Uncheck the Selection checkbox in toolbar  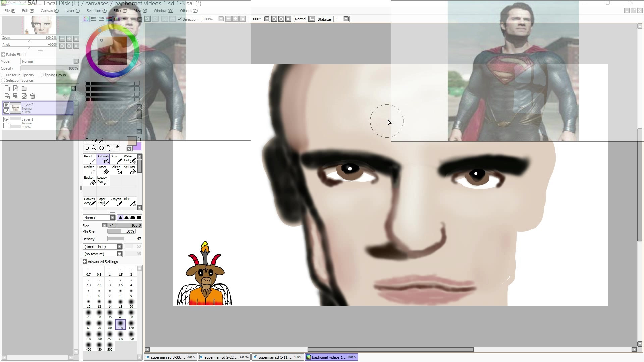(180, 19)
